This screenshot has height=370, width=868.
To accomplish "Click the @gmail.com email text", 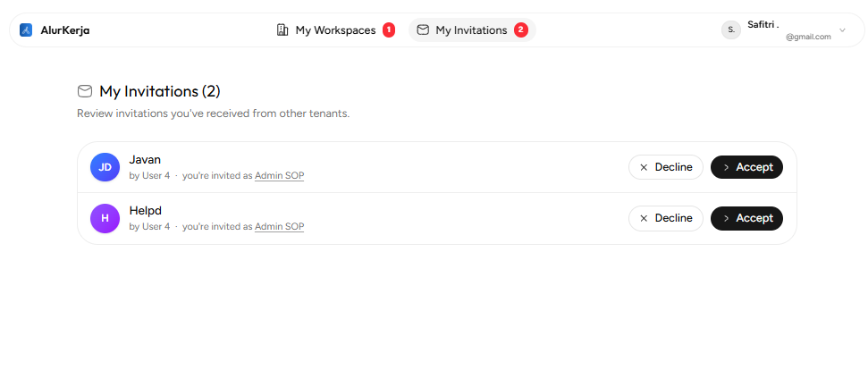I will [x=808, y=37].
